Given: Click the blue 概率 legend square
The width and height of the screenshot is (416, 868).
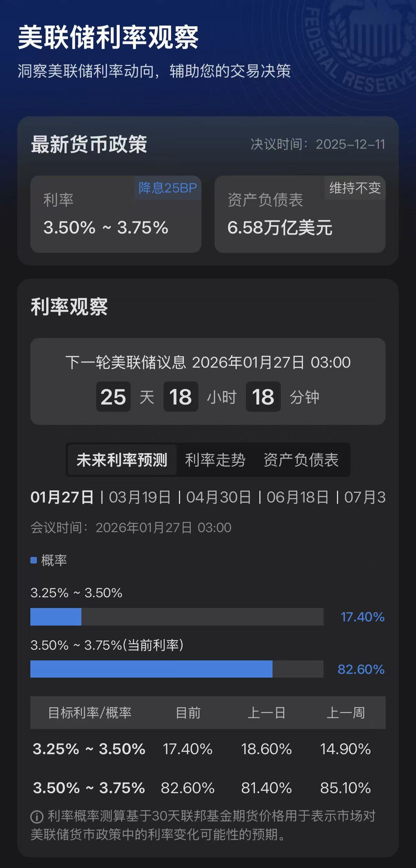Looking at the screenshot, I should [x=33, y=559].
